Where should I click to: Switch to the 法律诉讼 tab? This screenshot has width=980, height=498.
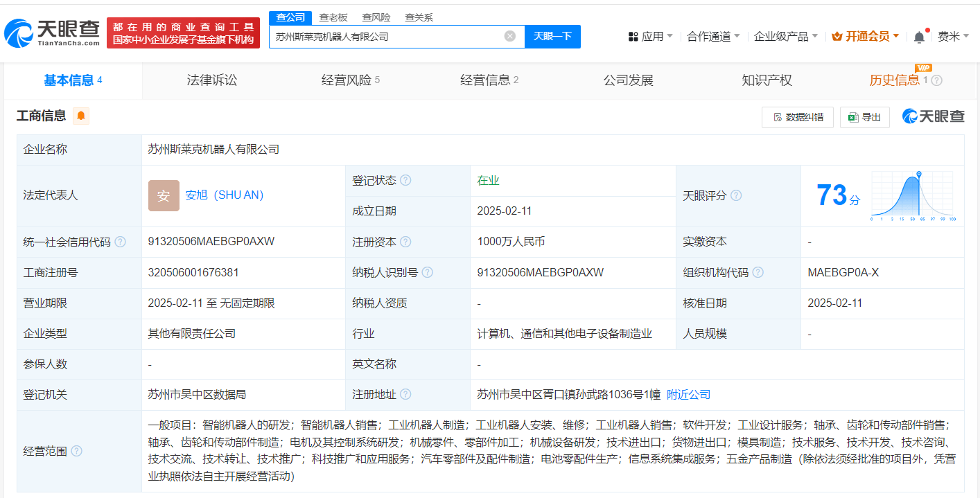point(212,80)
